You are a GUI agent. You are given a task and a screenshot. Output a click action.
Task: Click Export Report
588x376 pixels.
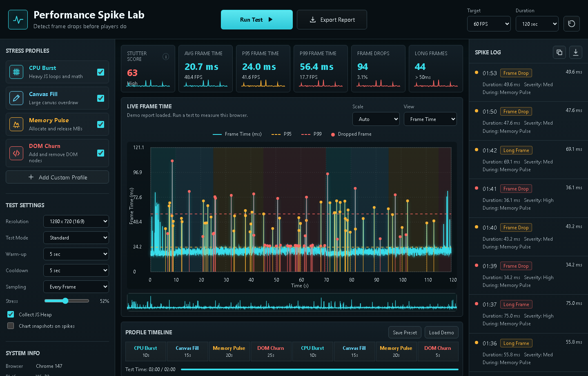[332, 20]
